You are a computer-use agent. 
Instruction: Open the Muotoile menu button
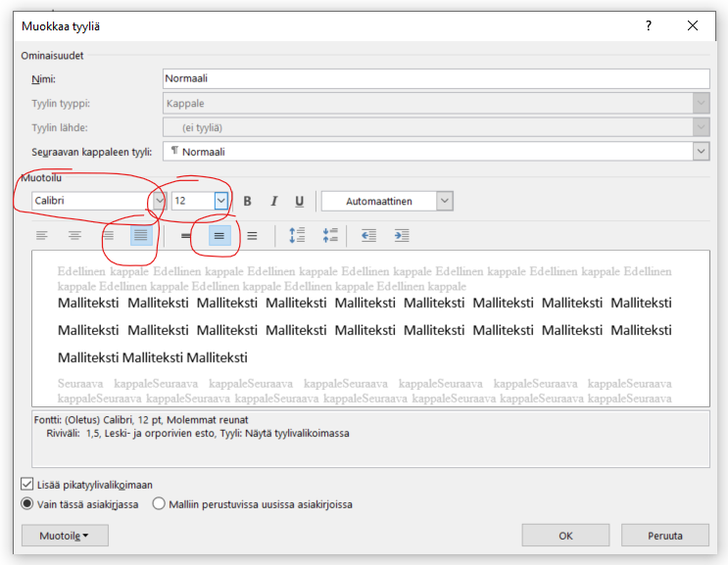(65, 536)
